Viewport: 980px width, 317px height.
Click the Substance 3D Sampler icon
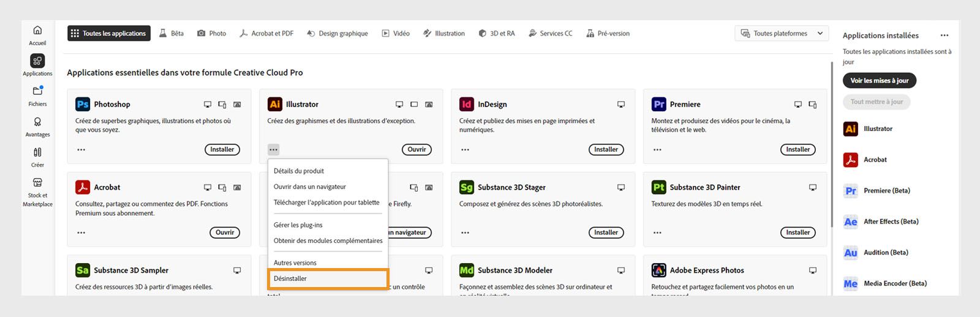coord(83,270)
